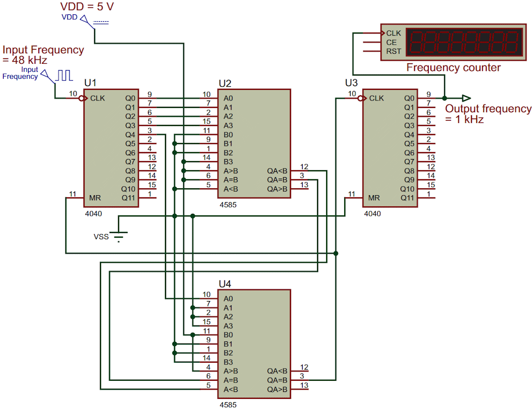Click the B0 pin label on U4
The height and width of the screenshot is (409, 532).
(x=228, y=335)
